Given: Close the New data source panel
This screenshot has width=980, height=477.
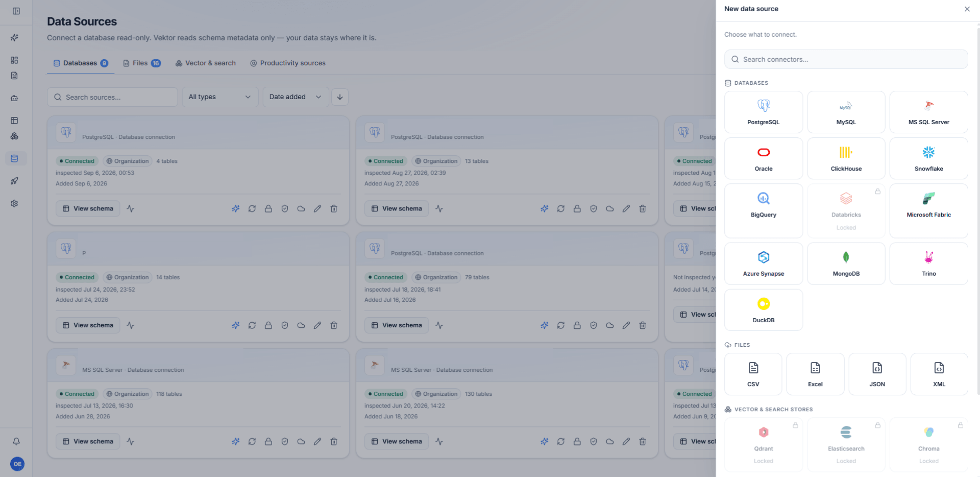Looking at the screenshot, I should [x=967, y=9].
